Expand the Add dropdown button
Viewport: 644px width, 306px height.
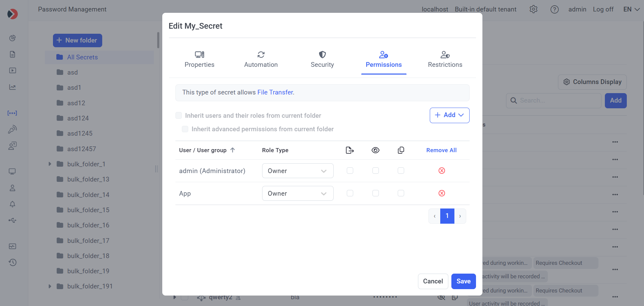point(449,115)
